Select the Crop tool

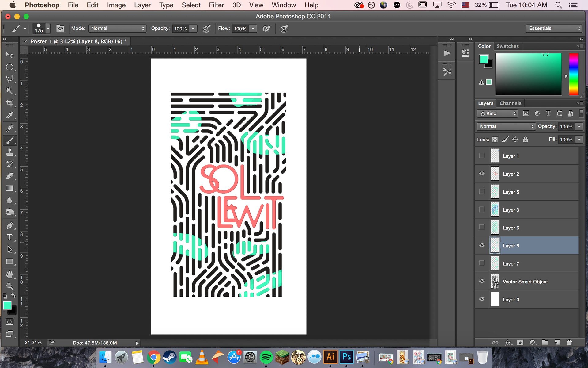point(9,103)
